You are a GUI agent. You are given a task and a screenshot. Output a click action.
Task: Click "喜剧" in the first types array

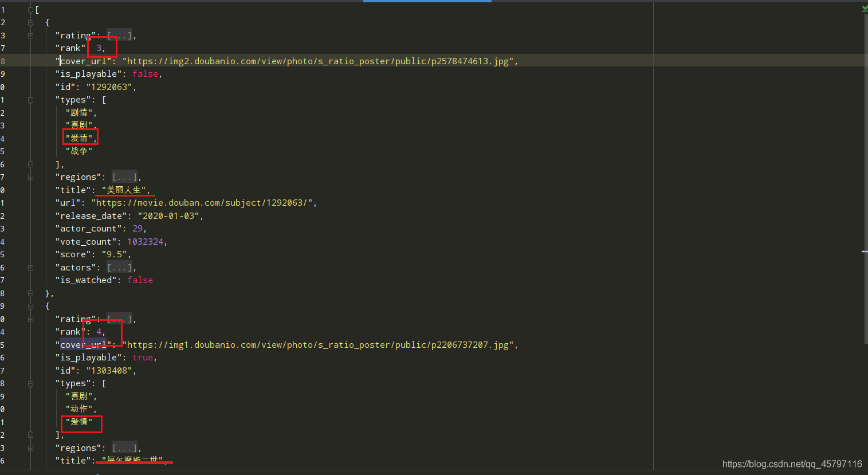[78, 125]
